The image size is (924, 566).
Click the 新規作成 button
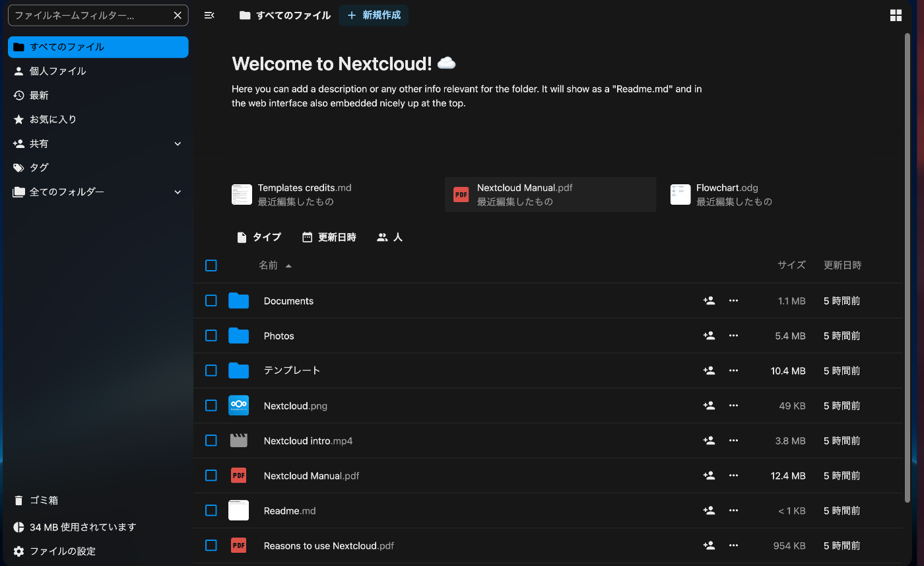374,15
